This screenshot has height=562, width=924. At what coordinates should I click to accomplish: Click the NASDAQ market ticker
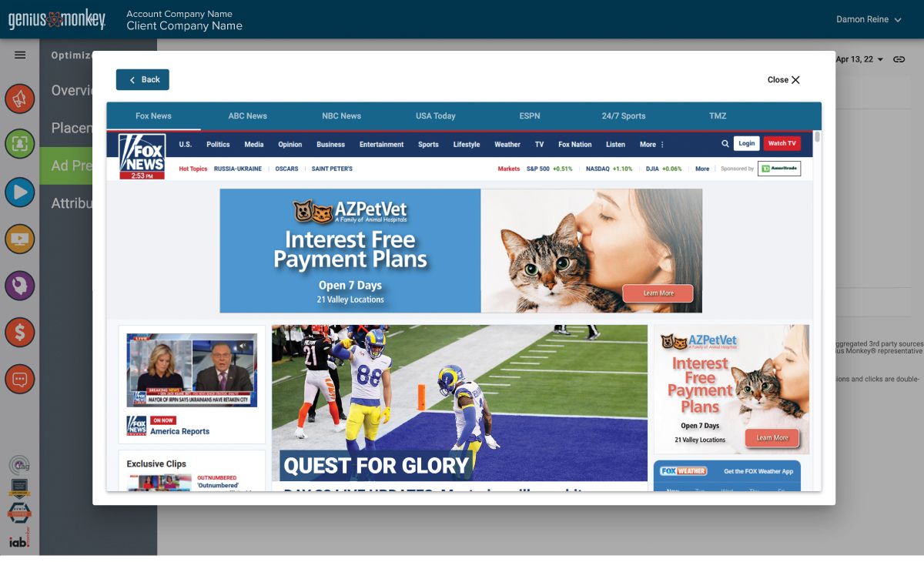609,169
